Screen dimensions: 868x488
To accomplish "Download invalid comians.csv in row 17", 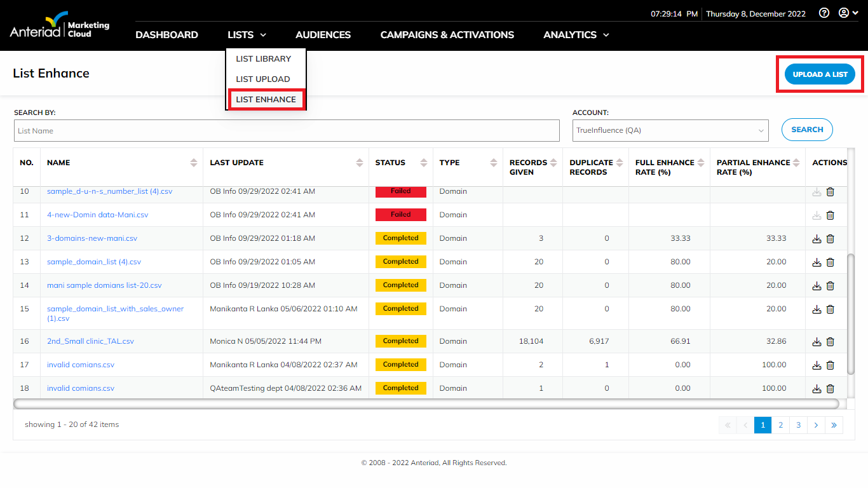I will point(817,365).
